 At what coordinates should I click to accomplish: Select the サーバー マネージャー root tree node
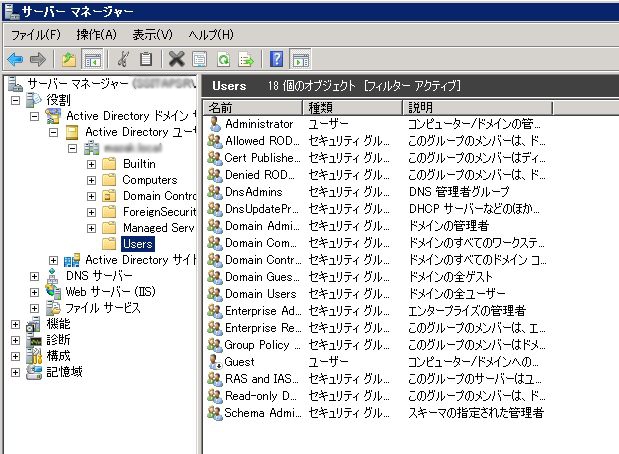click(78, 84)
